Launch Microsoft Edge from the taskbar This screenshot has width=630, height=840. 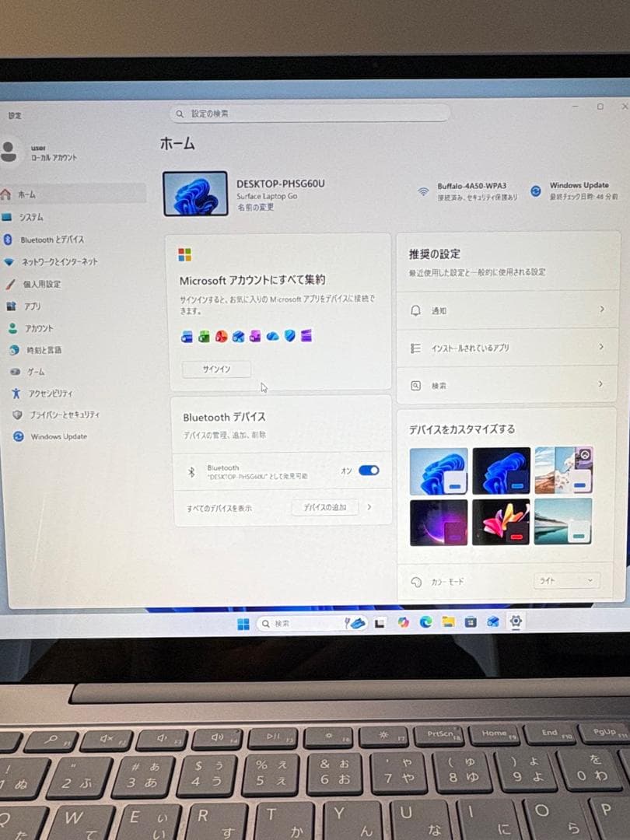tap(425, 622)
